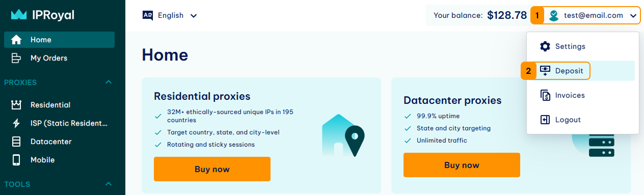Open the English language dropdown
This screenshot has height=195, width=644.
[170, 15]
